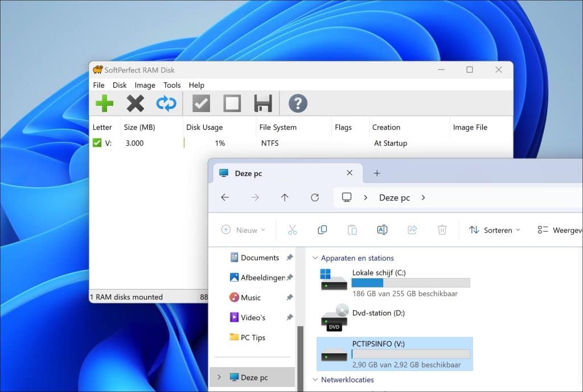Select Deze pc in the navigation pane
The height and width of the screenshot is (392, 583).
click(252, 378)
